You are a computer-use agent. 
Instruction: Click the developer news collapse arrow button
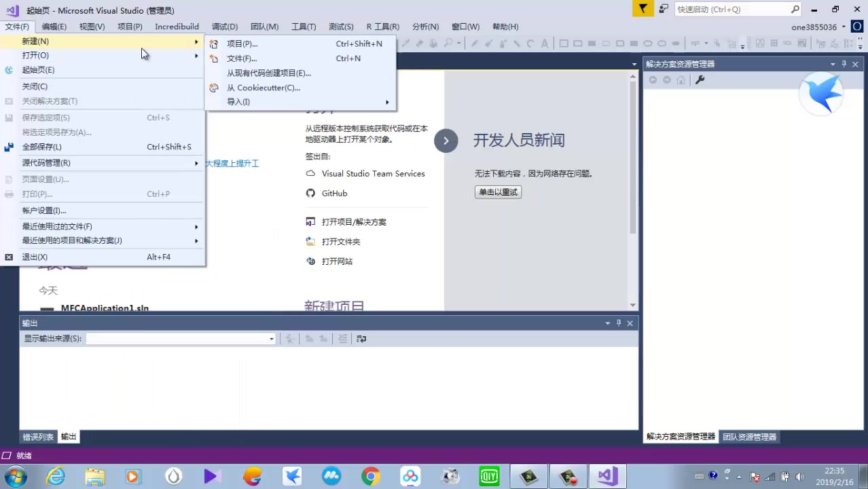coord(446,141)
